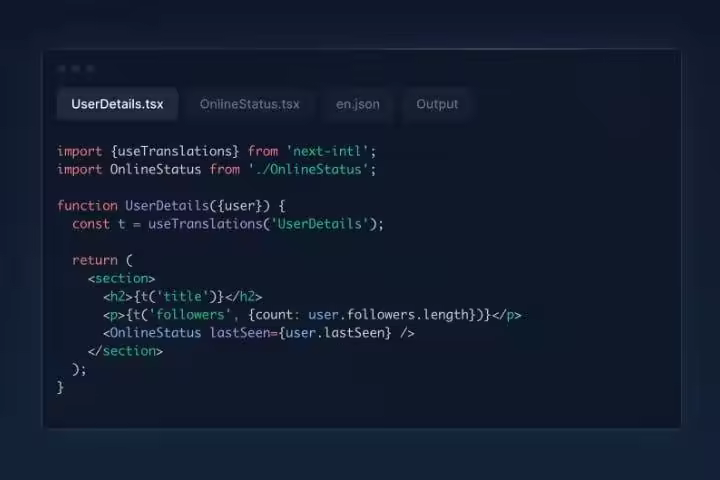This screenshot has width=720, height=480.
Task: Click the OnlineStatus JSX component tag
Action: tap(155, 332)
